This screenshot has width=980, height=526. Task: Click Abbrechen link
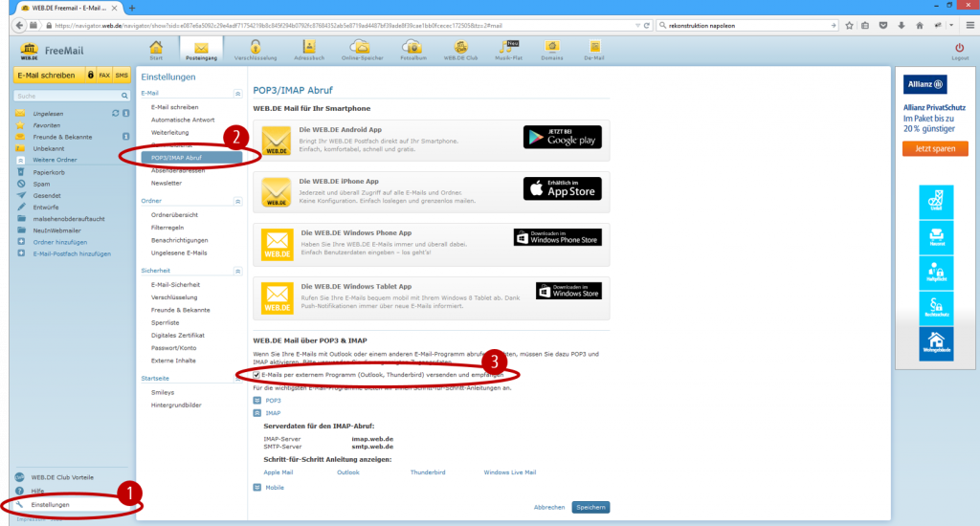548,507
